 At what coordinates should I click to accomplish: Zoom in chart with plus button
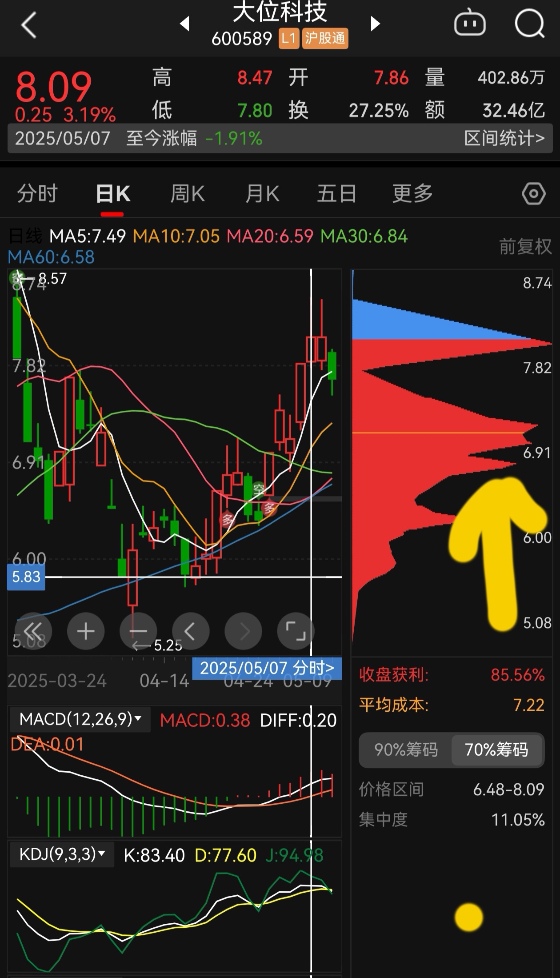point(86,631)
